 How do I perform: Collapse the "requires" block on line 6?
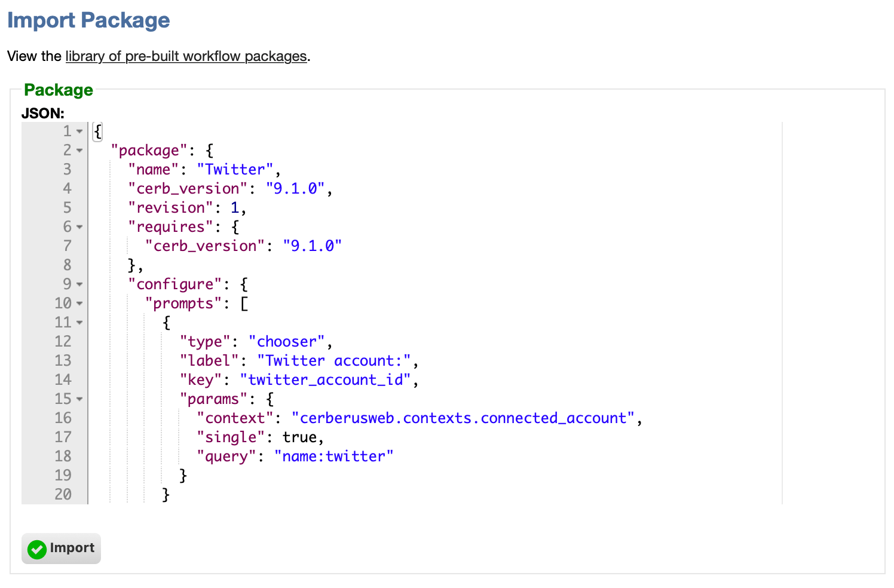pyautogui.click(x=79, y=227)
